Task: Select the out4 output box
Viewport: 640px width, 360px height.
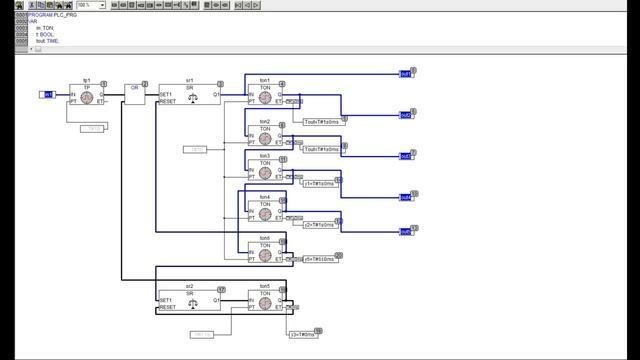Action: click(x=406, y=198)
